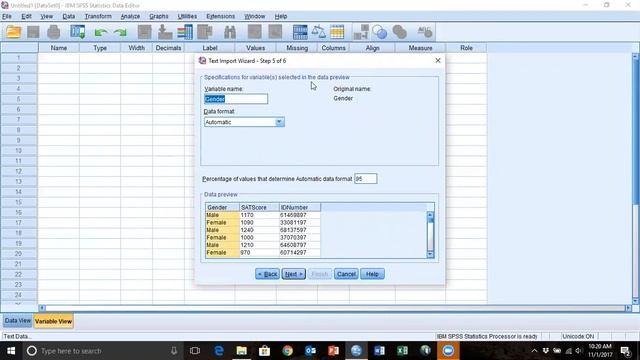Click the horizontal scrollbar left arrow
The height and width of the screenshot is (360, 640).
pyautogui.click(x=42, y=308)
